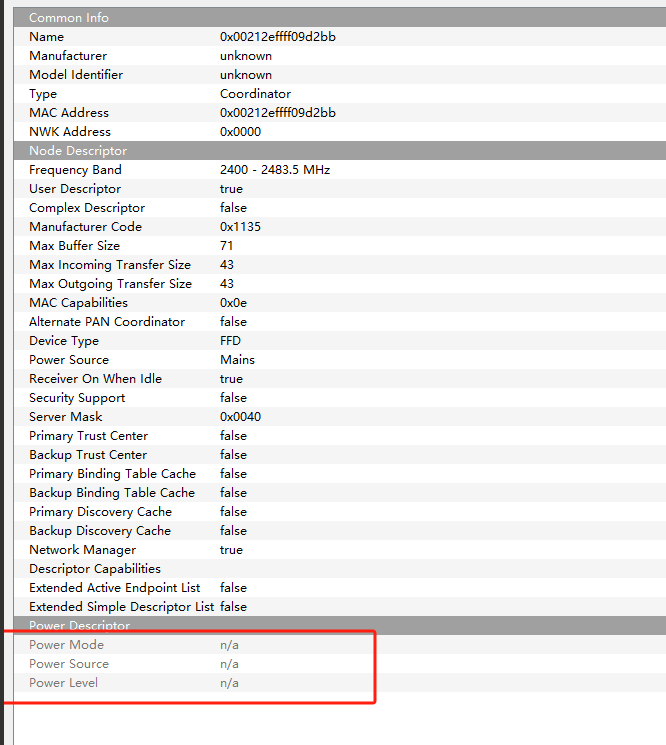Select Max Incoming Transfer Size value 43
The height and width of the screenshot is (745, 666).
pos(227,265)
